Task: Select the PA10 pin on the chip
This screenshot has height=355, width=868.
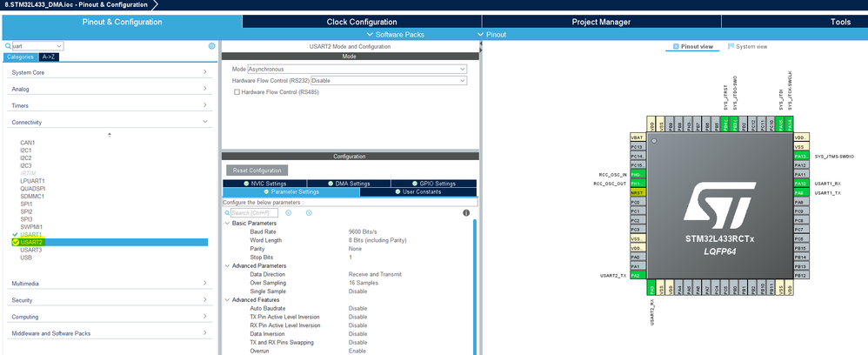Action: (x=800, y=184)
